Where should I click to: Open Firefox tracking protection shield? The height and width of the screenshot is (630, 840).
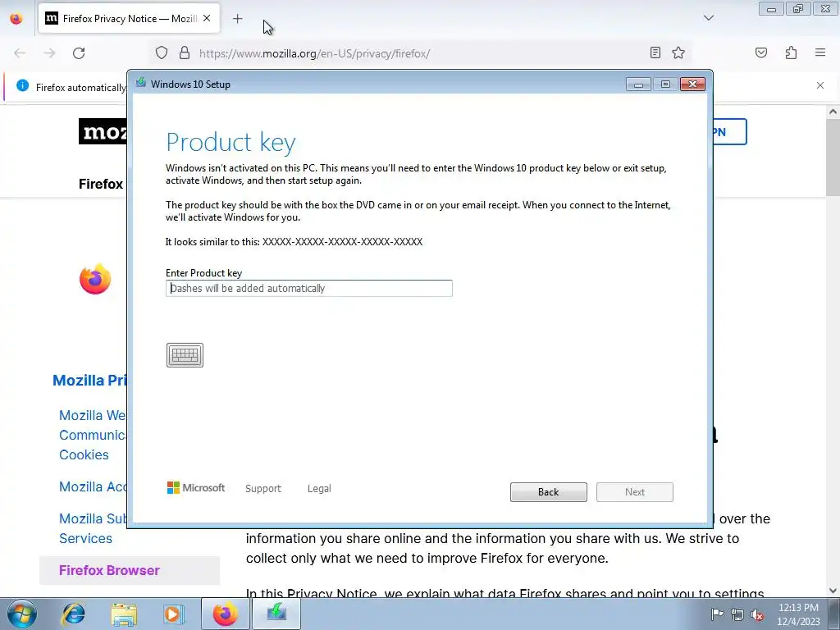[162, 52]
